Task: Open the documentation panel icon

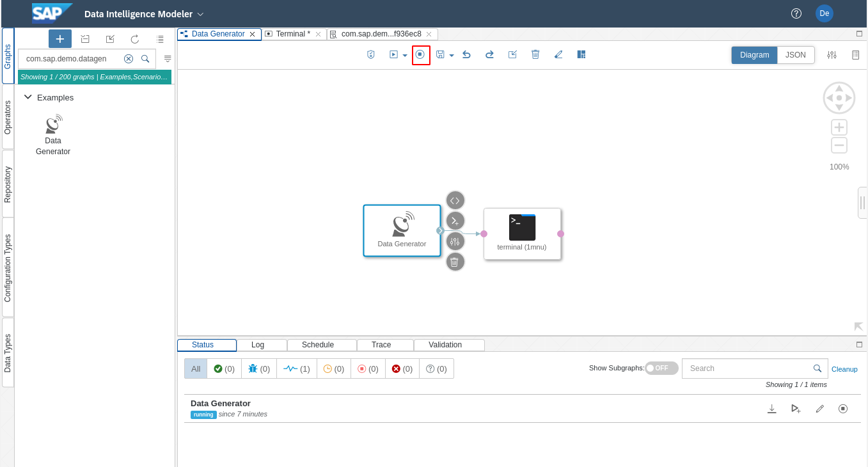Action: point(855,55)
